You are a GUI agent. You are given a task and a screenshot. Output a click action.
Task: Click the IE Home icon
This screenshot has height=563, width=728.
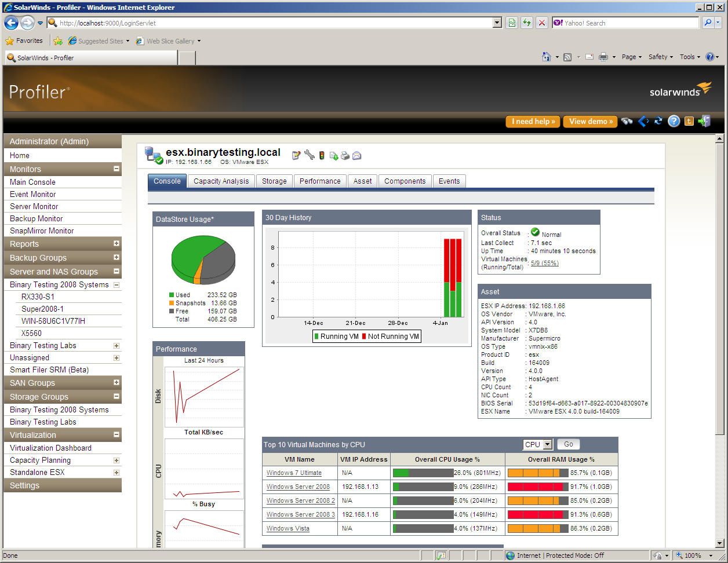pyautogui.click(x=546, y=57)
